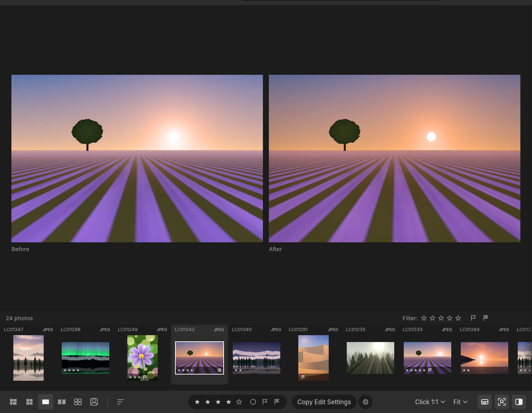Set the rating to five stars in the rating bar

pos(239,402)
